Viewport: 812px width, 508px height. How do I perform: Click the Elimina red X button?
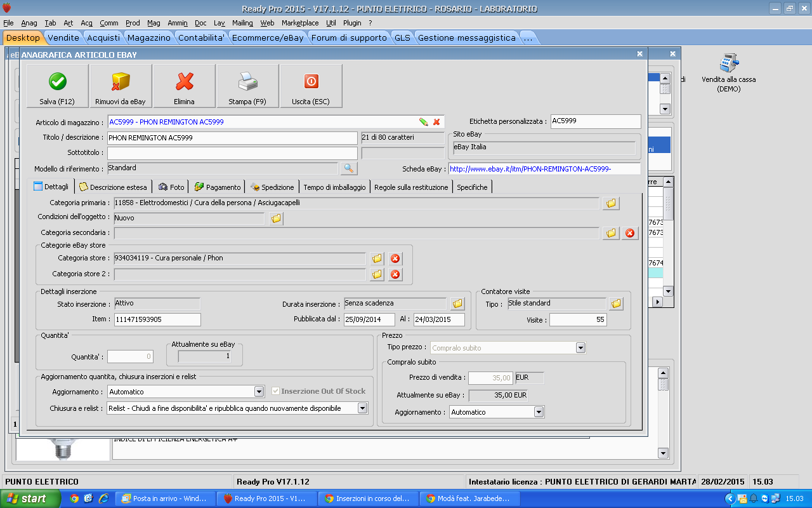(x=184, y=86)
